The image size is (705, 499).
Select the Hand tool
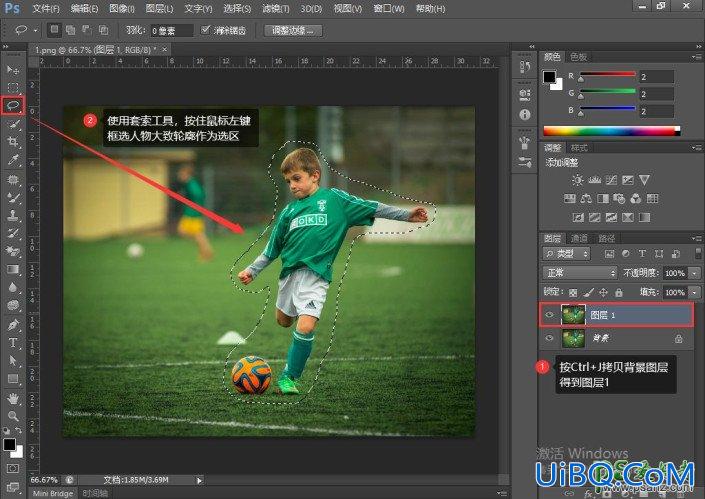(x=13, y=398)
